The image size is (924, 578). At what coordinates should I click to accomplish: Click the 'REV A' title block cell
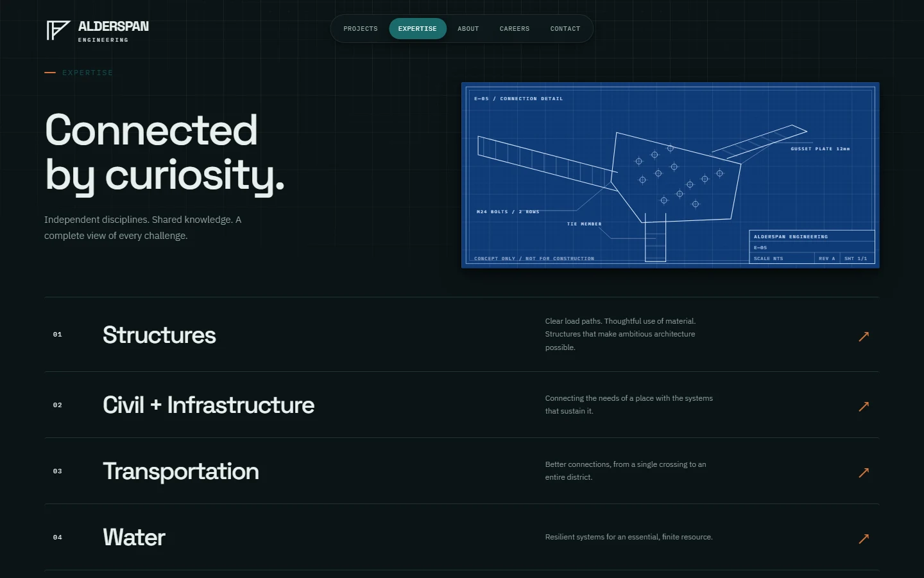coord(827,259)
